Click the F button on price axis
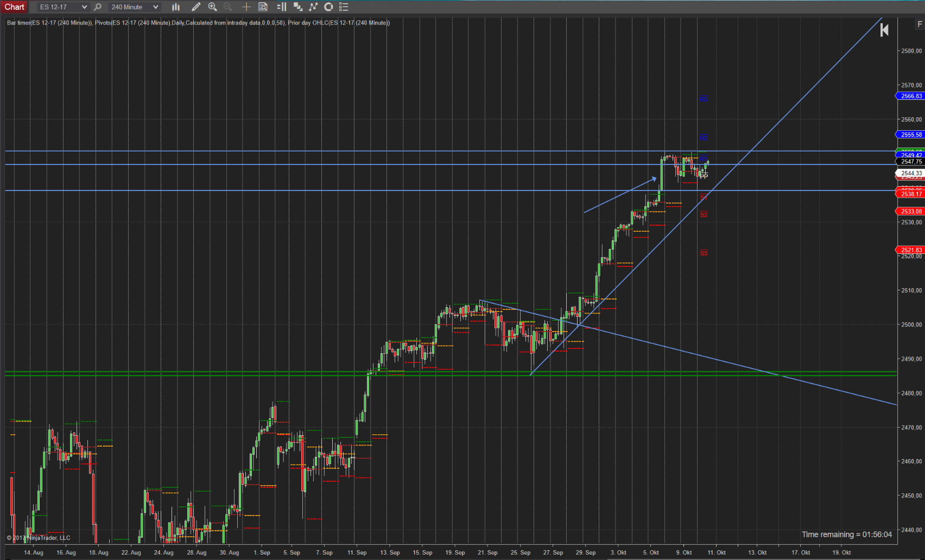The width and height of the screenshot is (925, 560). 919,24
